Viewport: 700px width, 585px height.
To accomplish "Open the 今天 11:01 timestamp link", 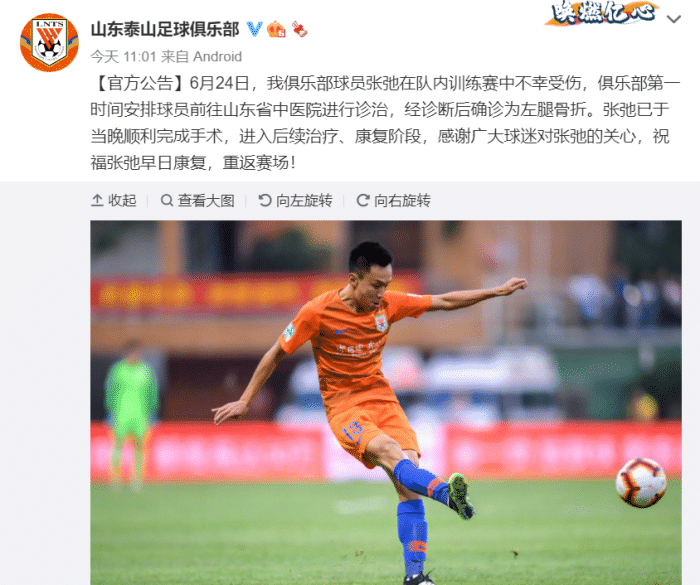I will (x=123, y=57).
